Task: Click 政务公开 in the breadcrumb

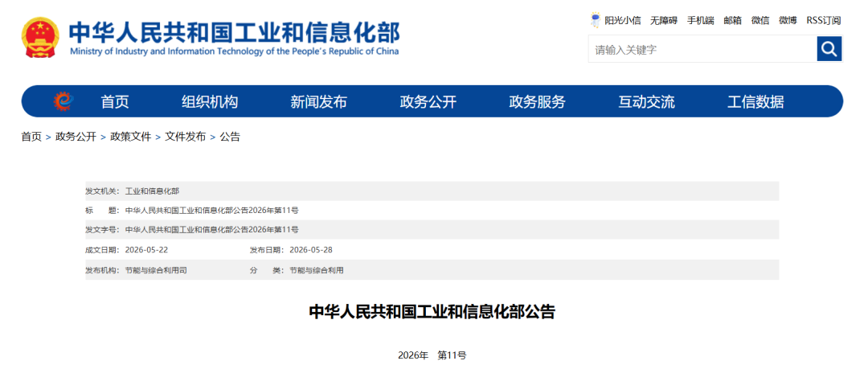Action: (x=76, y=137)
